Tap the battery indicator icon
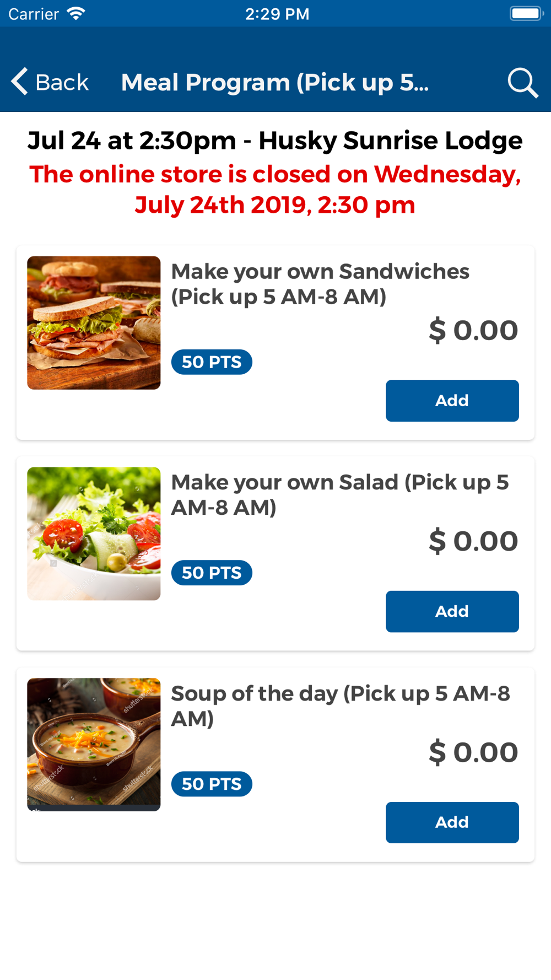Screen dimensions: 551x980 (x=526, y=13)
